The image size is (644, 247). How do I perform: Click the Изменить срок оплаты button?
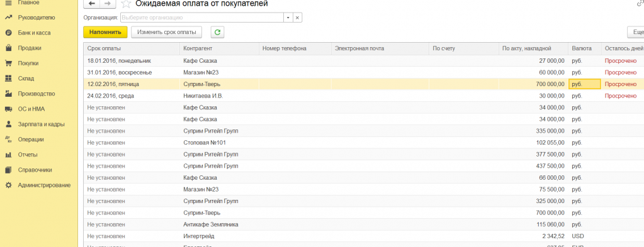(167, 32)
